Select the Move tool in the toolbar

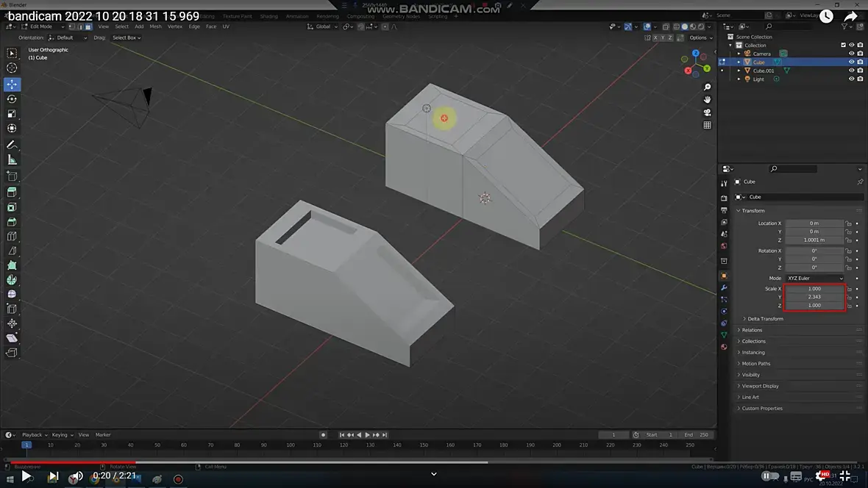click(x=12, y=84)
